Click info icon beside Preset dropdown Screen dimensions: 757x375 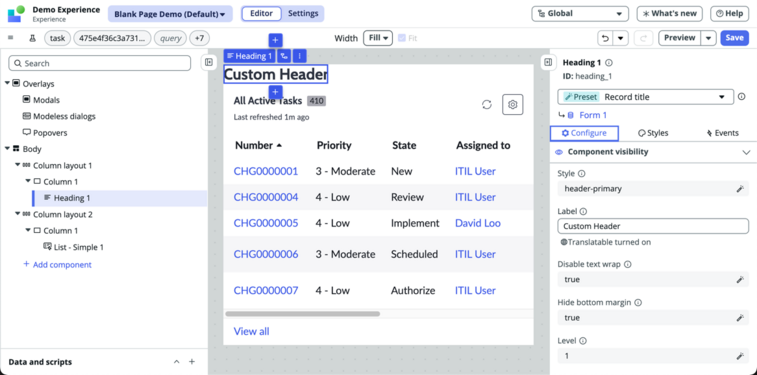coord(742,97)
